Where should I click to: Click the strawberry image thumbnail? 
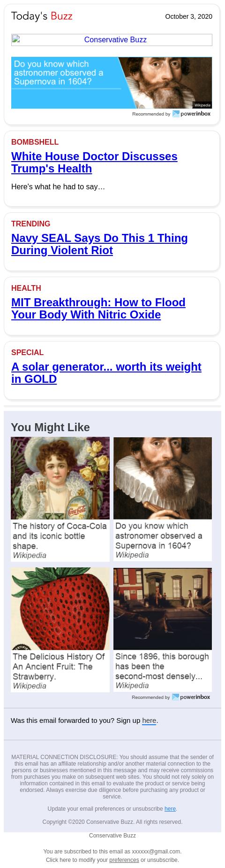pyautogui.click(x=60, y=609)
